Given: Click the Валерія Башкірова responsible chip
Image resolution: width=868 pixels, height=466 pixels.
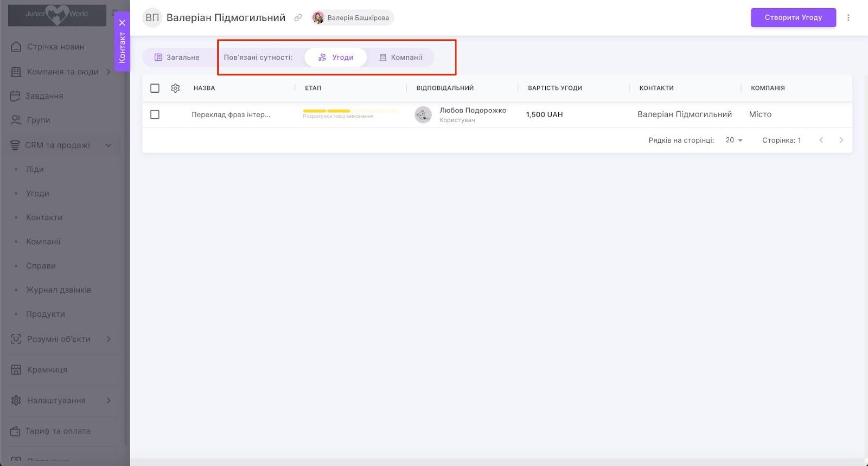Looking at the screenshot, I should [353, 18].
